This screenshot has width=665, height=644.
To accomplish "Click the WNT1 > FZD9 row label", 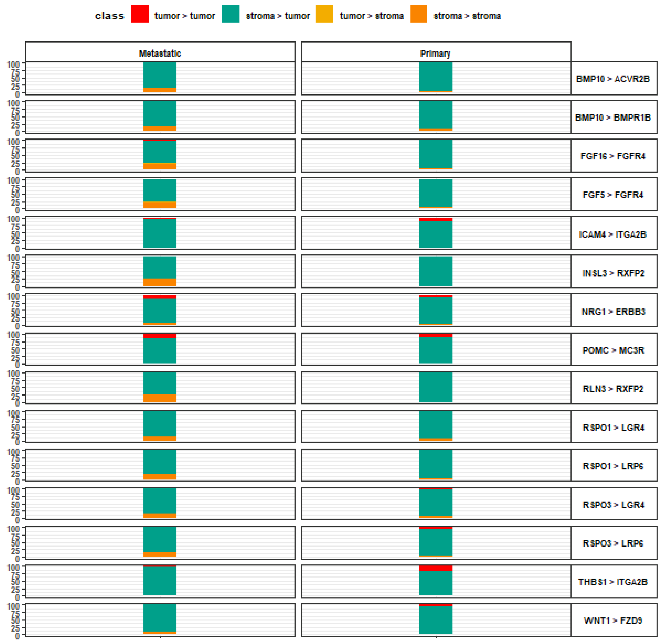I will pyautogui.click(x=613, y=621).
